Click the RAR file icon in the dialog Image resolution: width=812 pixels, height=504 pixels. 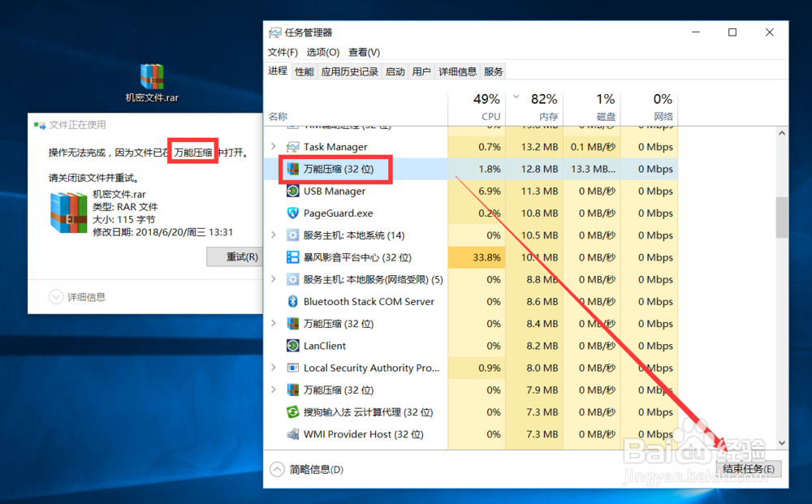coord(68,213)
